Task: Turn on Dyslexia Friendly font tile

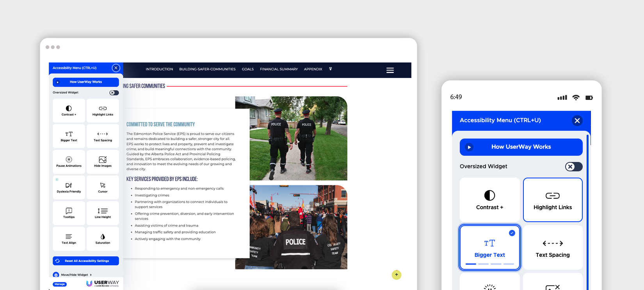Action: 69,187
